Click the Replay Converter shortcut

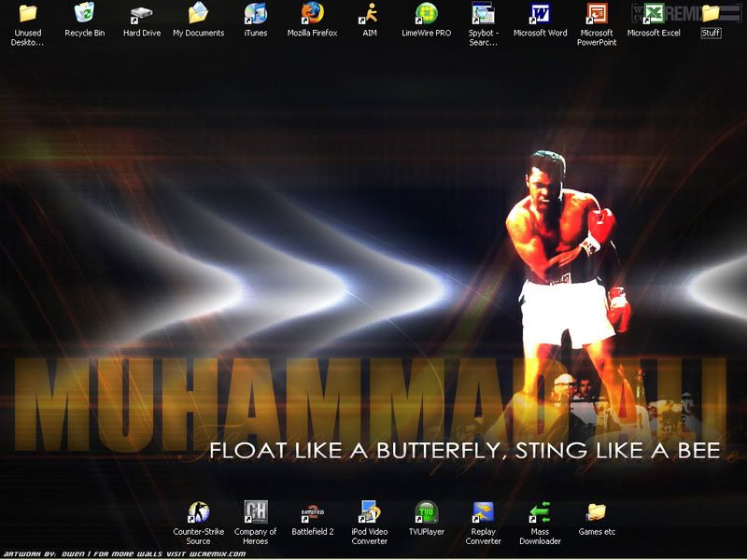tap(483, 511)
